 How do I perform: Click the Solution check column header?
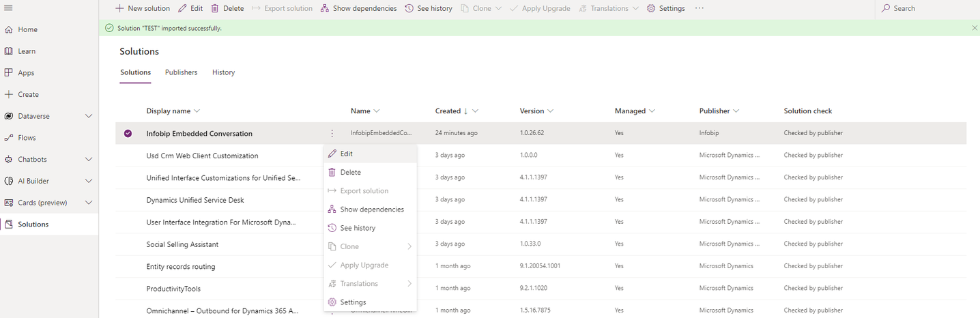808,111
